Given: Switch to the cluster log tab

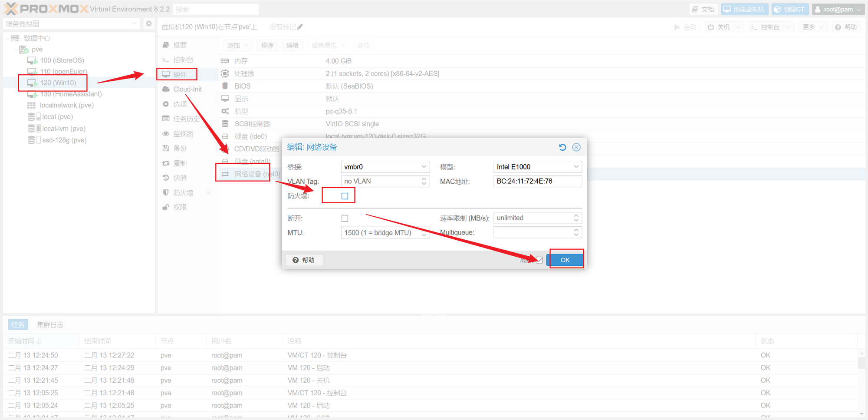Looking at the screenshot, I should (x=50, y=324).
